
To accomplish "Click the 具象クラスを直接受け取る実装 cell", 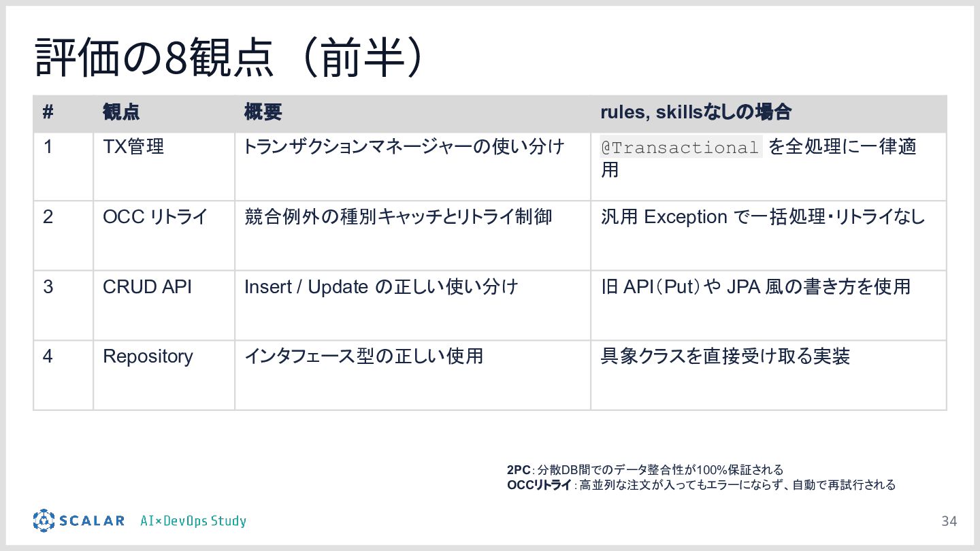I will (x=725, y=356).
